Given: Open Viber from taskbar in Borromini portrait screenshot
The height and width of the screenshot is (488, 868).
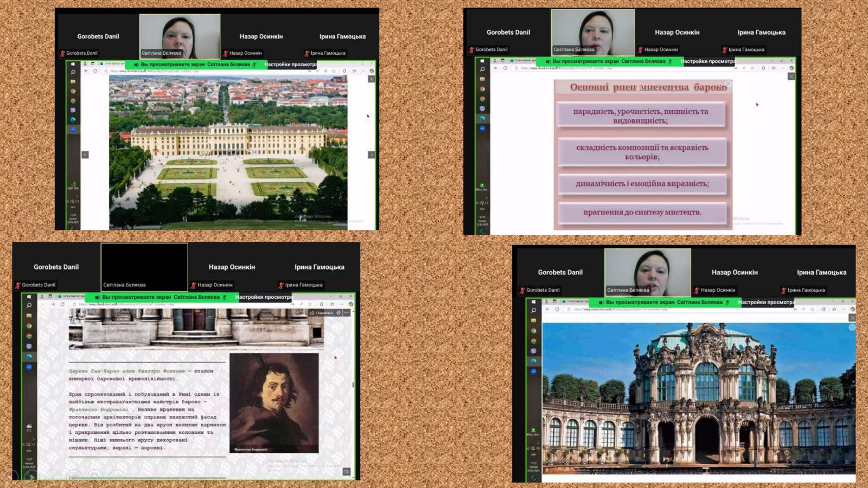Looking at the screenshot, I should pos(29,346).
